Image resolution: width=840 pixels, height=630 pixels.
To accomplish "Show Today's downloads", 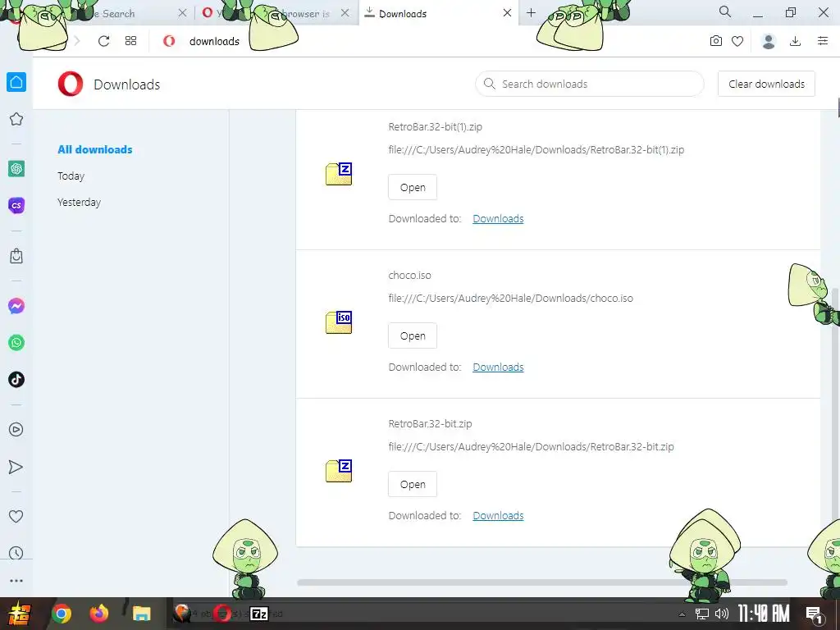I will 71,176.
